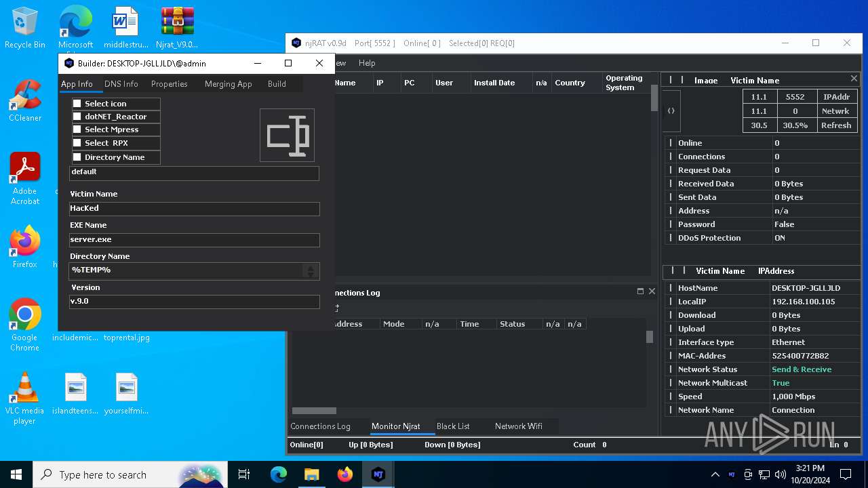868x488 pixels.
Task: Open the middlestru Word document icon
Action: coord(126,28)
